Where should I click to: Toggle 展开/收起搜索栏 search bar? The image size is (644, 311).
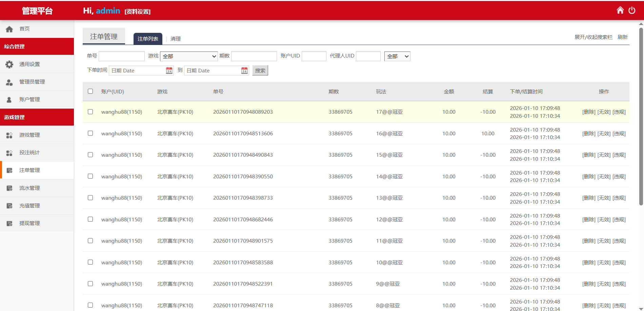tap(593, 37)
